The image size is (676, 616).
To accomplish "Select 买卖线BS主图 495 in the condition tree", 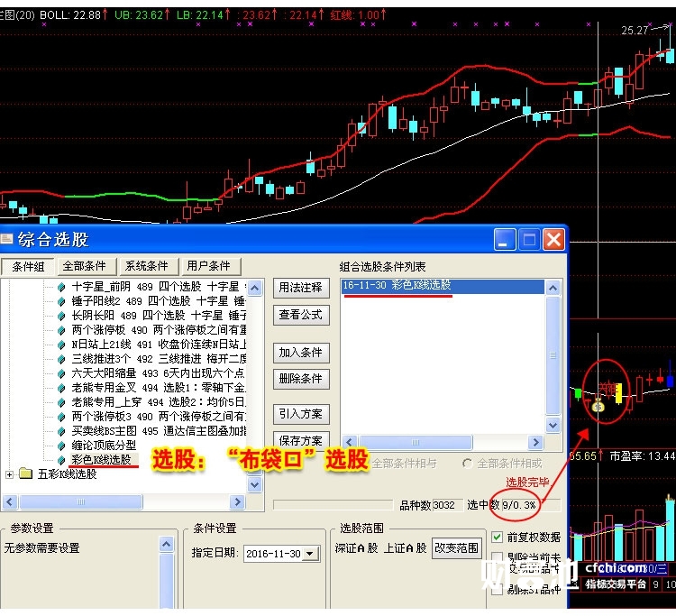I will click(159, 431).
